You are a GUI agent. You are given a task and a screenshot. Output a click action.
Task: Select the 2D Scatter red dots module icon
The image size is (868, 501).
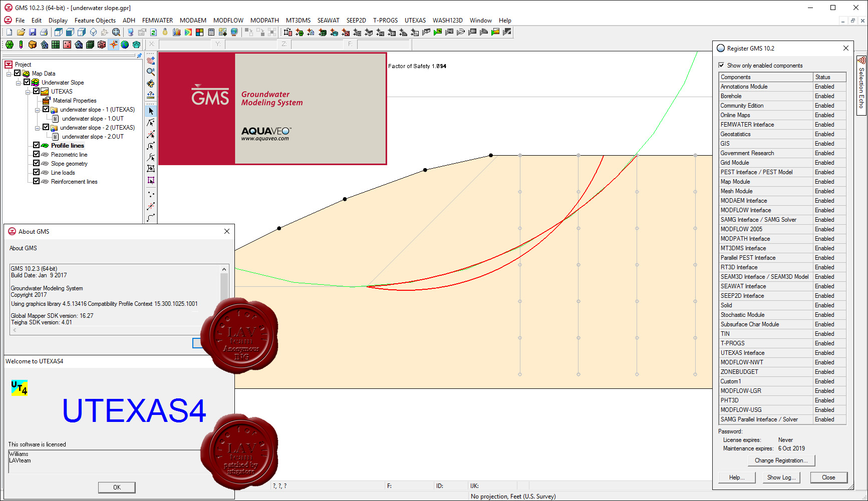click(67, 45)
